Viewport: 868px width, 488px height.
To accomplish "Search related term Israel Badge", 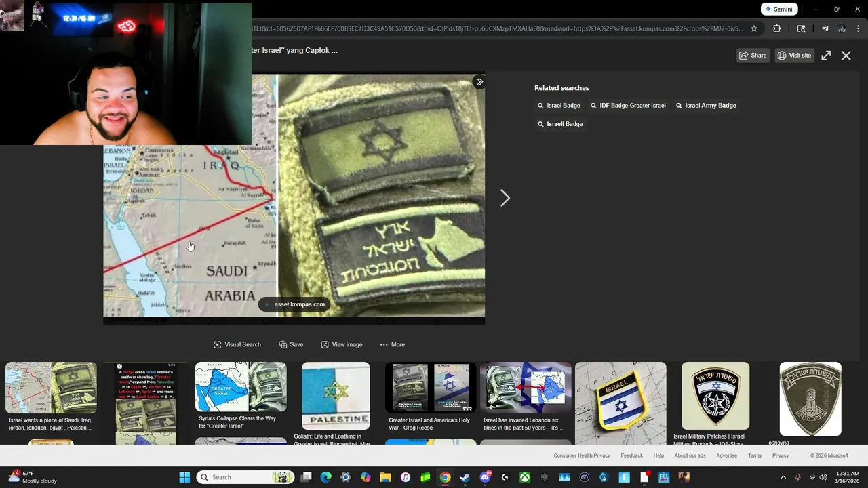I will (x=559, y=106).
